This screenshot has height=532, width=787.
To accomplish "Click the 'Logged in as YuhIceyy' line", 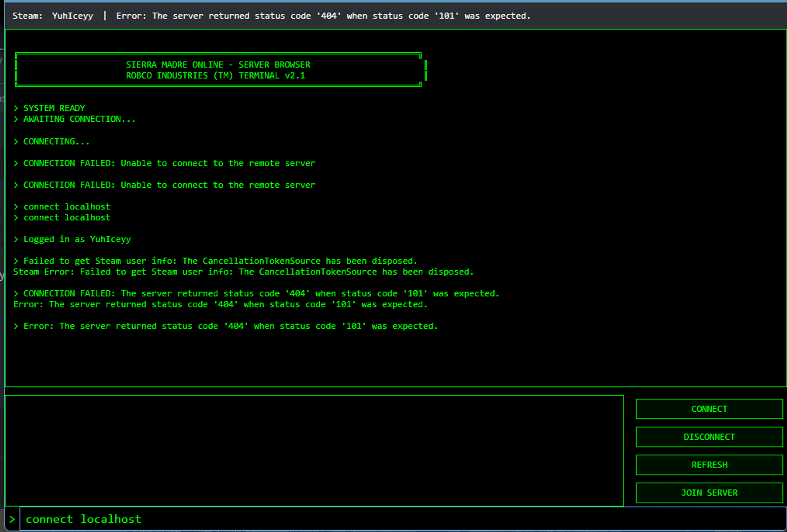I will coord(77,239).
